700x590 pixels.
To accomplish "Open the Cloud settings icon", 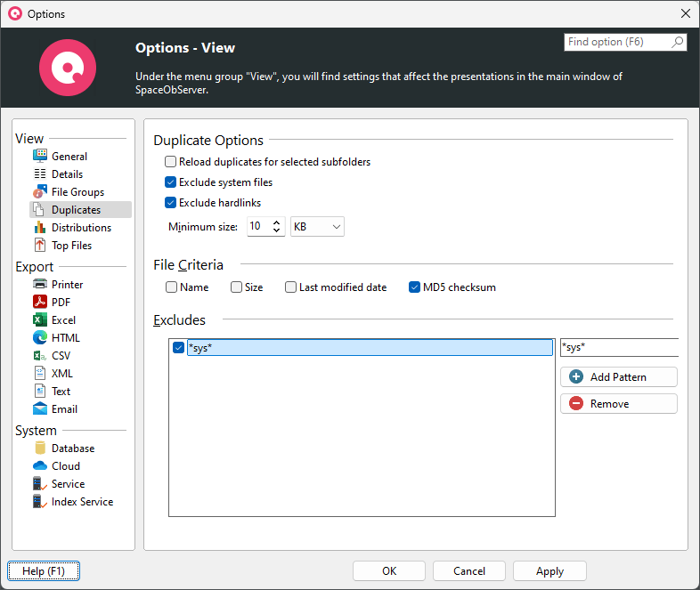I will 40,466.
